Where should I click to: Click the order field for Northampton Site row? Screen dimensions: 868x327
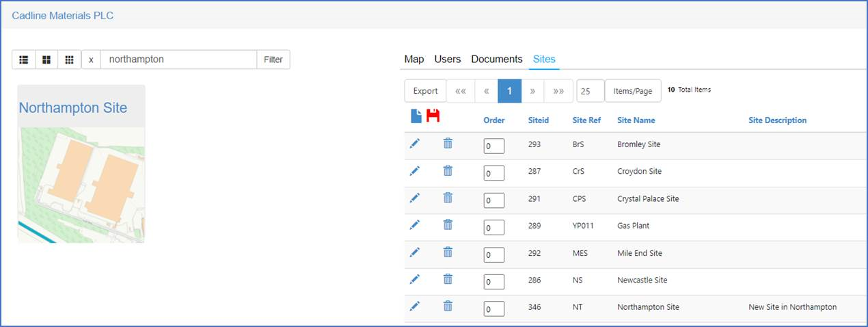point(493,309)
